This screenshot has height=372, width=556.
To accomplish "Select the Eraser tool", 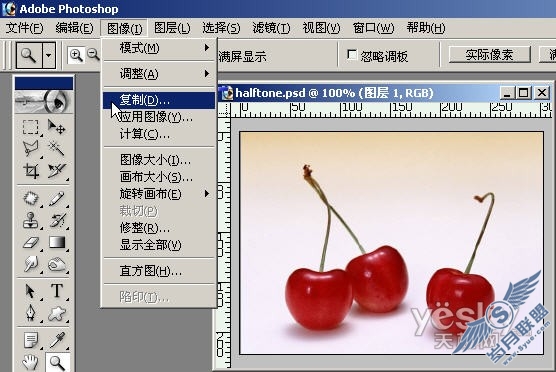I will (30, 243).
